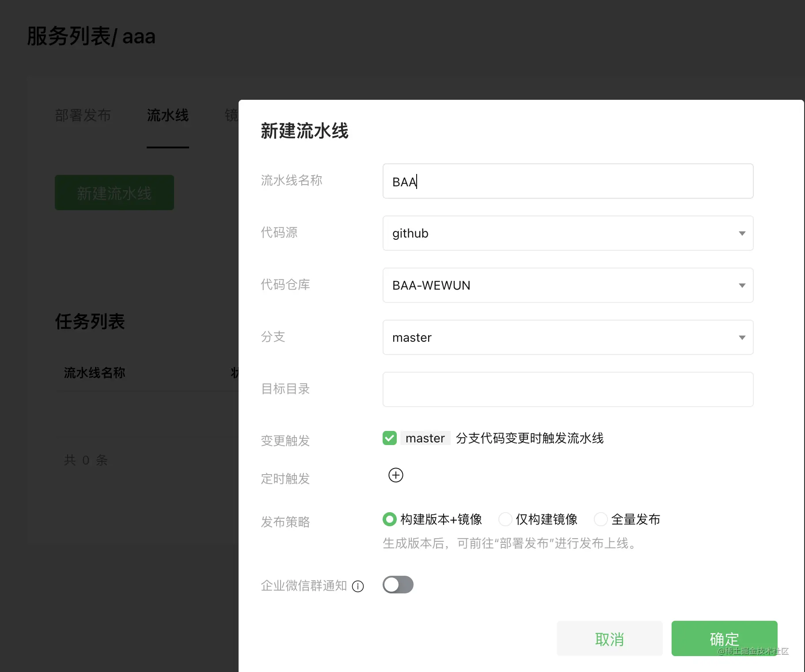Uncheck the master branch change trigger checkbox
This screenshot has width=805, height=672.
[x=390, y=438]
